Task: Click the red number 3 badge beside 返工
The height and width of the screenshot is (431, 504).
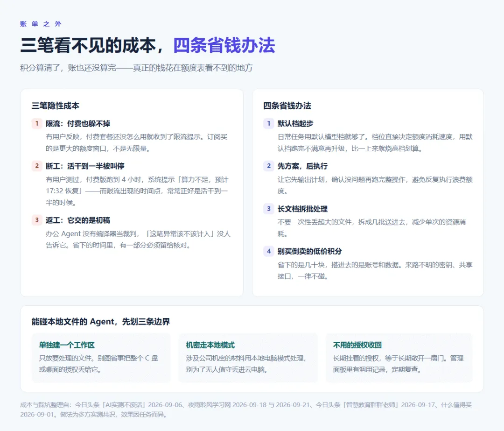Action: [x=37, y=220]
